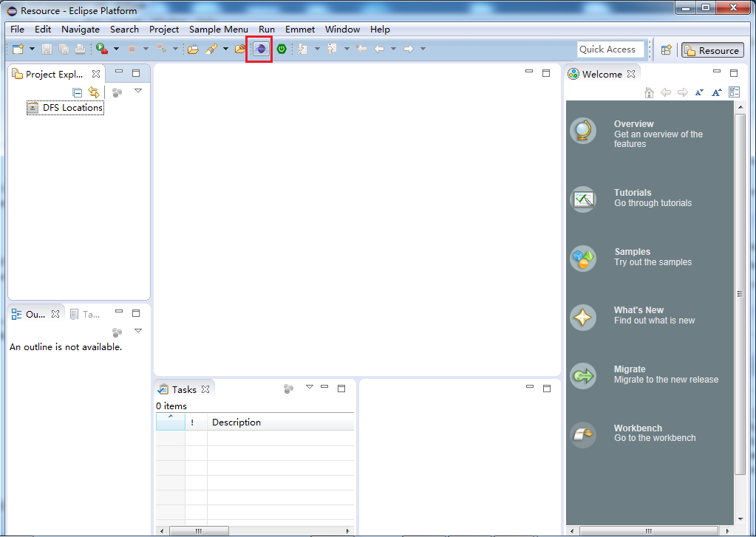Viewport: 756px width, 537px height.
Task: Click the Tasks table horizontal scrollbar
Action: [x=198, y=531]
